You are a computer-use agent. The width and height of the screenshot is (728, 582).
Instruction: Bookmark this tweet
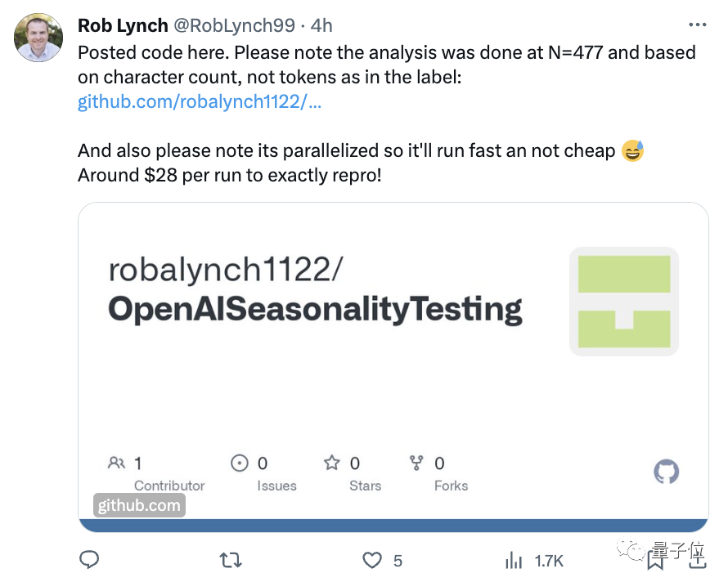point(655,560)
